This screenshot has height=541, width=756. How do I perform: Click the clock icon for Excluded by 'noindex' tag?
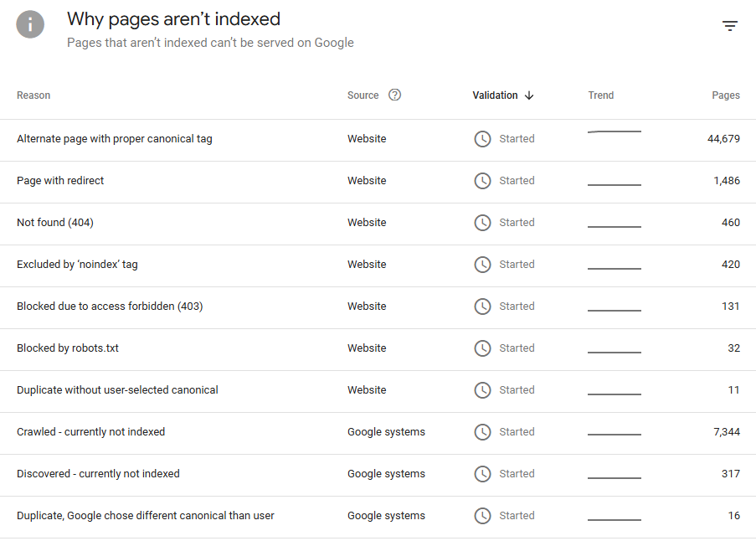pyautogui.click(x=482, y=265)
